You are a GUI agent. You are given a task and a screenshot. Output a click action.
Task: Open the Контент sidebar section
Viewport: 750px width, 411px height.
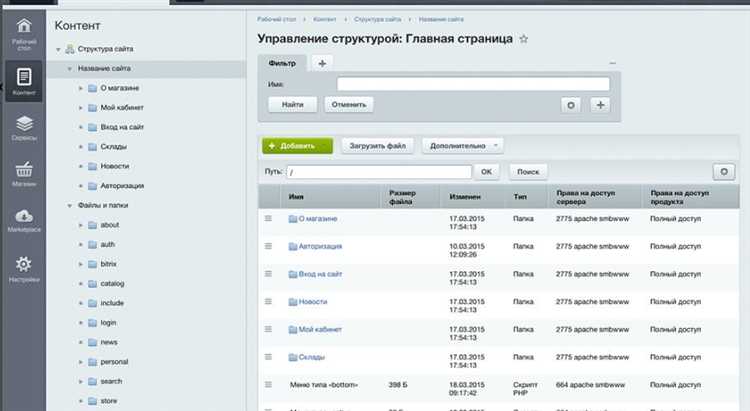[x=24, y=81]
